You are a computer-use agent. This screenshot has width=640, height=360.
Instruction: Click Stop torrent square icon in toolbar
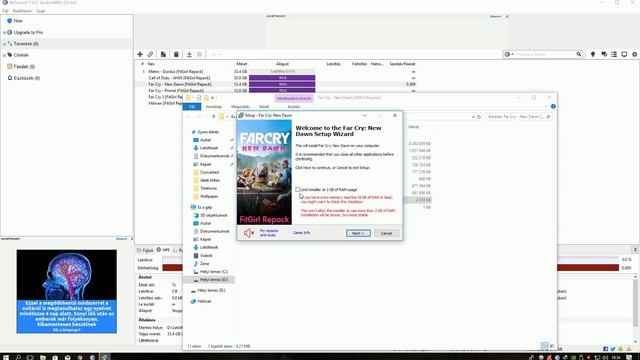(x=200, y=54)
